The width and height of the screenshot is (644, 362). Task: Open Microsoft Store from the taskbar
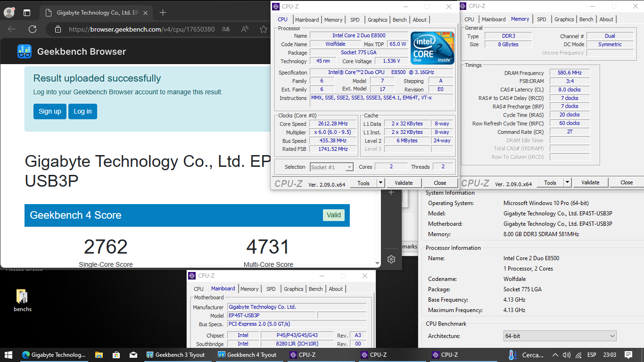point(116,355)
